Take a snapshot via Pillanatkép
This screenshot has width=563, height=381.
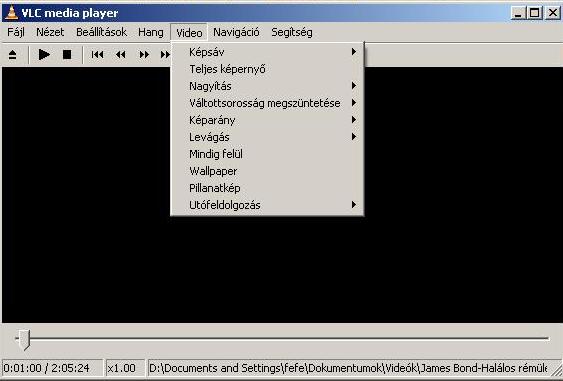click(x=267, y=188)
